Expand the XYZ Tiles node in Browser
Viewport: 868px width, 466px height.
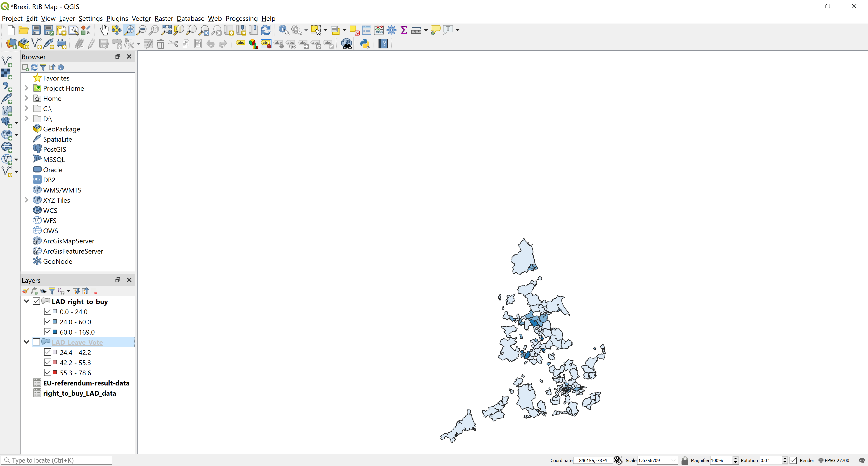point(27,200)
